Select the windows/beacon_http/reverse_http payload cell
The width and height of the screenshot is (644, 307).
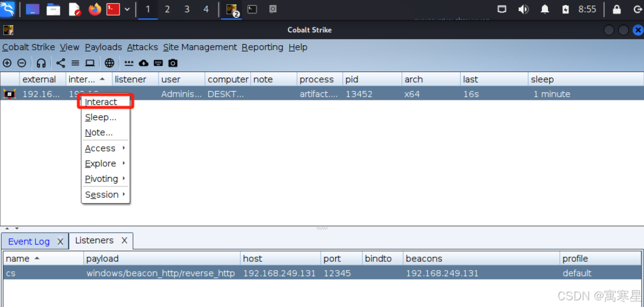click(x=161, y=273)
